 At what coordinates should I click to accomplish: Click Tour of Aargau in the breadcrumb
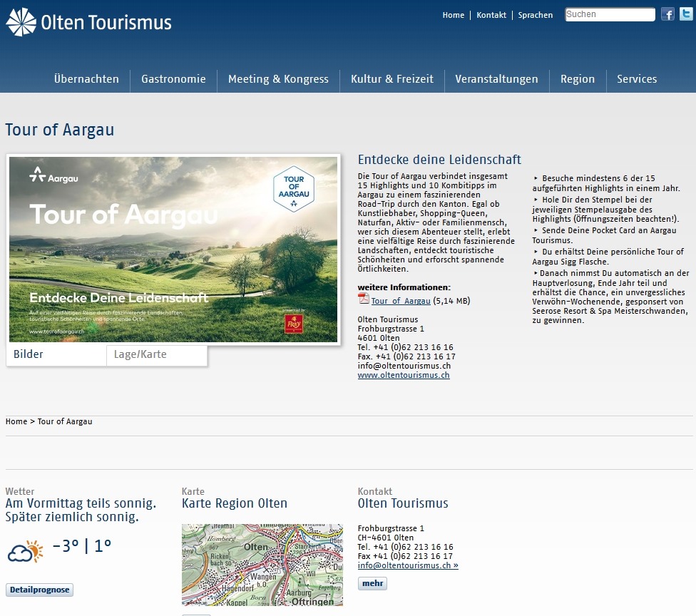65,421
